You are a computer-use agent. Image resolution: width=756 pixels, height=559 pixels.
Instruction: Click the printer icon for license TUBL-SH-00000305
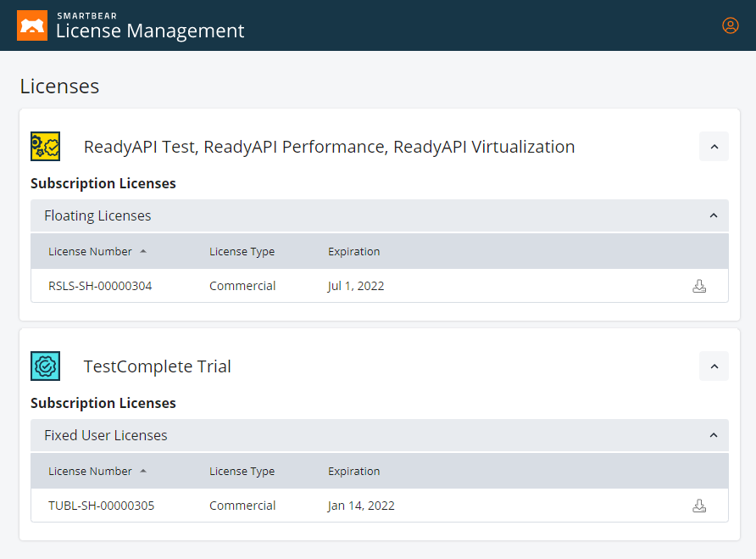click(x=699, y=505)
